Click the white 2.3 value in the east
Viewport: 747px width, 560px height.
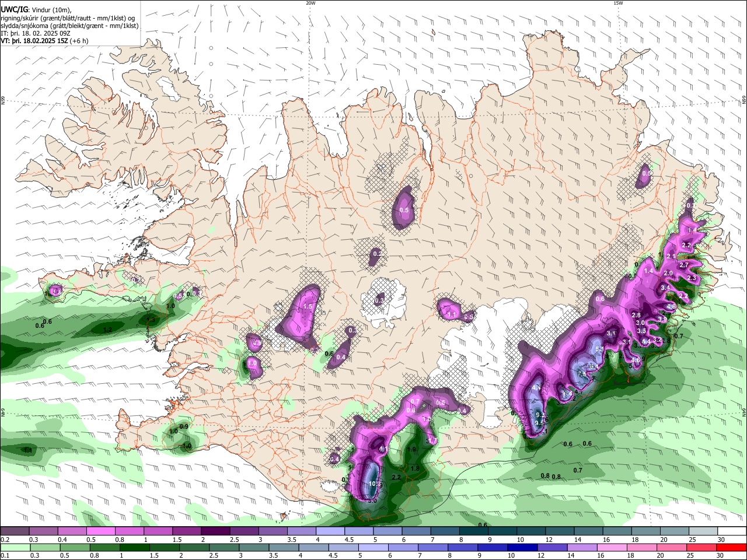(x=692, y=278)
